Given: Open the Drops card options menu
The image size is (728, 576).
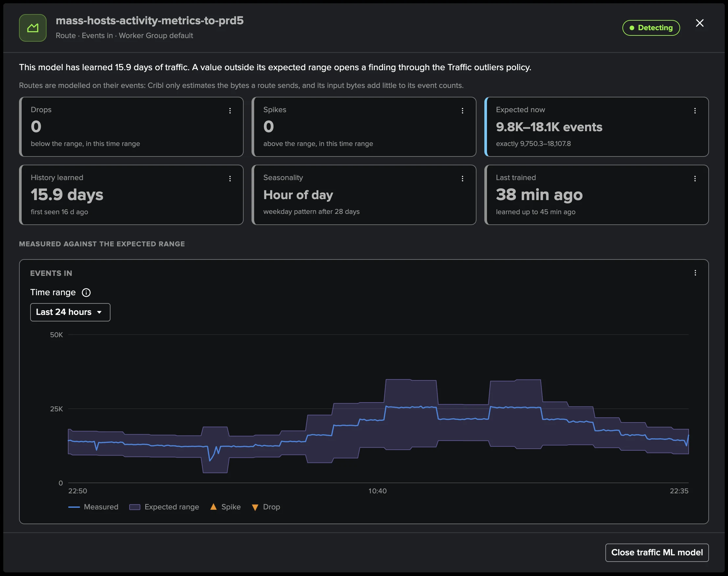Looking at the screenshot, I should pyautogui.click(x=230, y=111).
